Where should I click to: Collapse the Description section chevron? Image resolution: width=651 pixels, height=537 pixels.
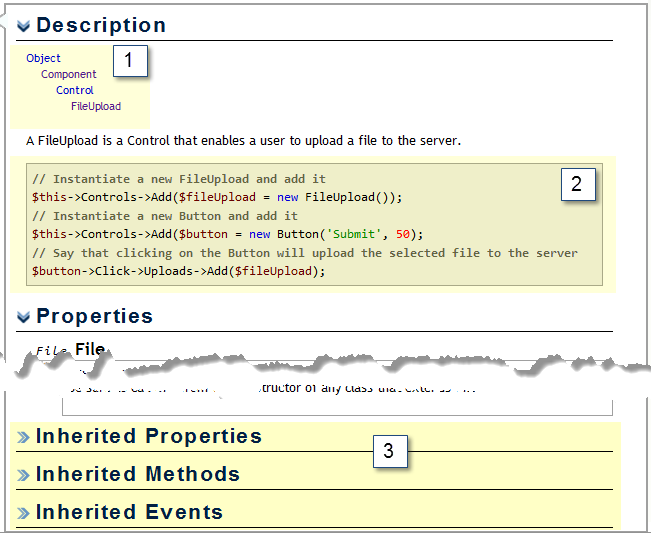[x=23, y=26]
